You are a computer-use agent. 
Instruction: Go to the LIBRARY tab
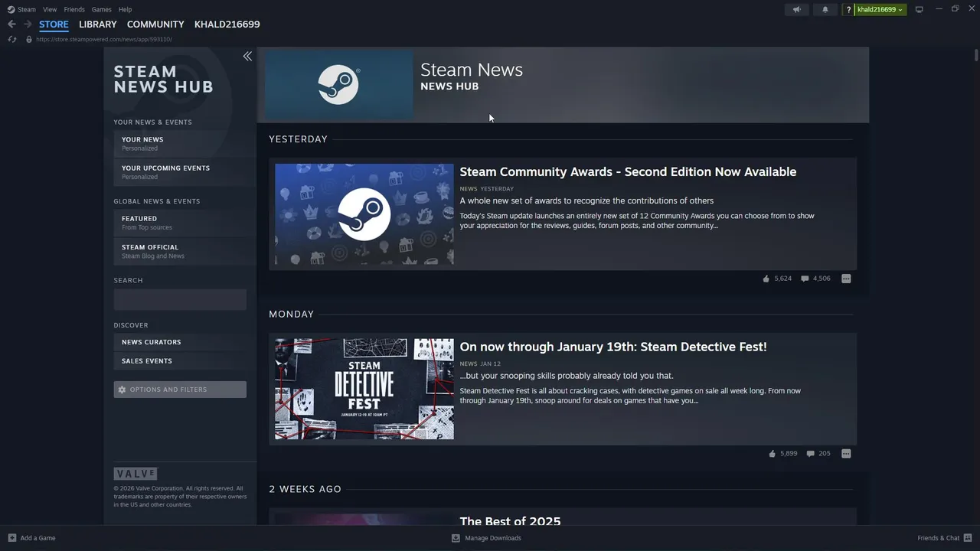point(98,24)
